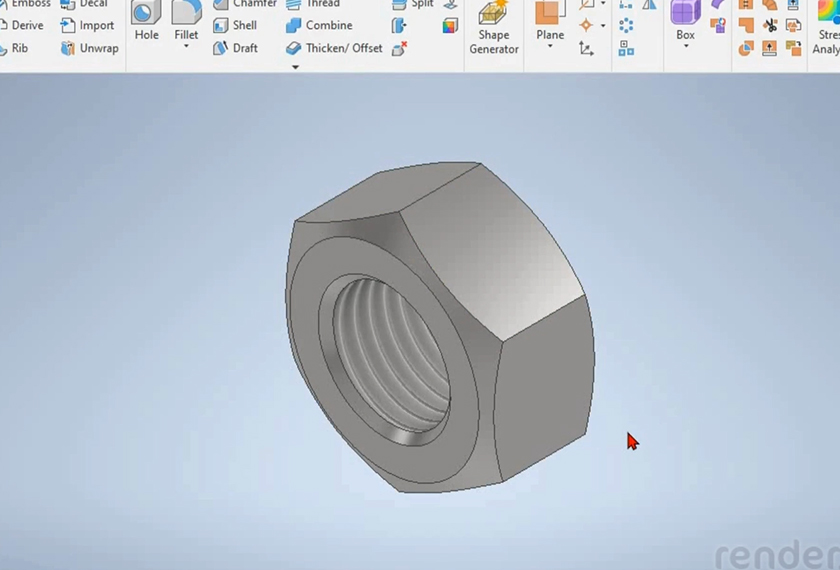Open the Shape Generator tool
The width and height of the screenshot is (840, 570).
493,28
